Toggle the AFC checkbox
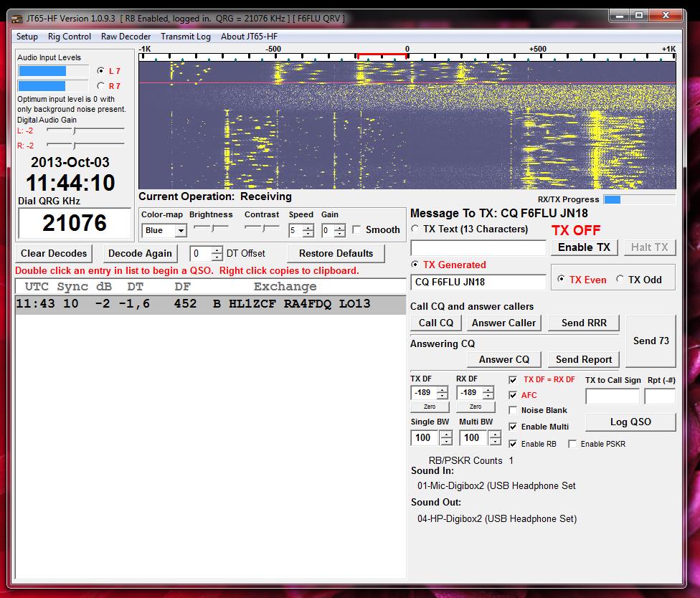The height and width of the screenshot is (598, 700). tap(513, 395)
